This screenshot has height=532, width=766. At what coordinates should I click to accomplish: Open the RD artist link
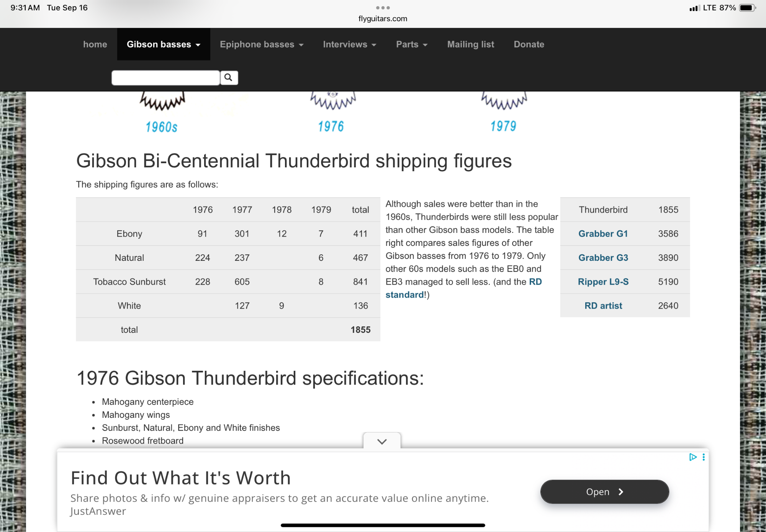tap(603, 306)
